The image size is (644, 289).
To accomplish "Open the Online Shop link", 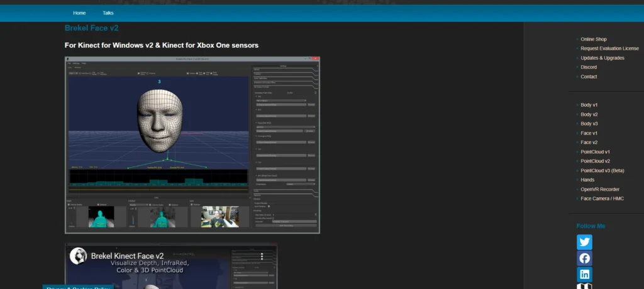I will [594, 40].
